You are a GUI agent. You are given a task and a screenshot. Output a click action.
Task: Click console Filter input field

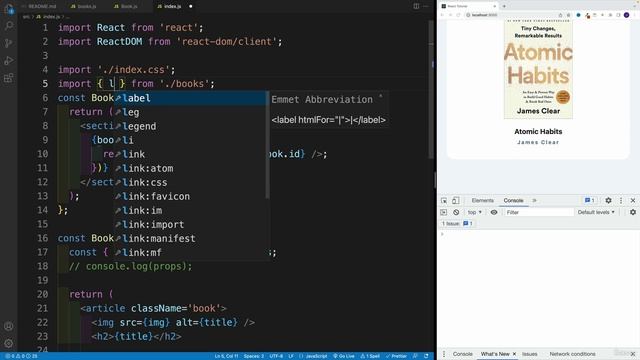point(539,212)
